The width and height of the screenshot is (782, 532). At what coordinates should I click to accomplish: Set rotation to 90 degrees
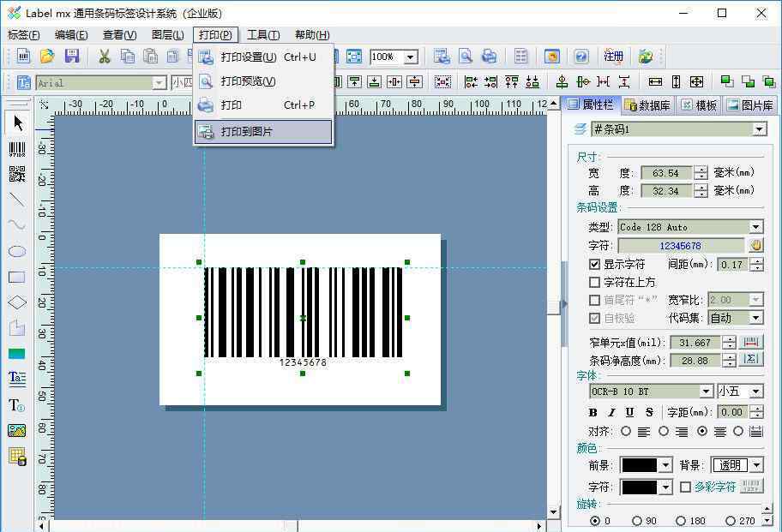coord(637,521)
